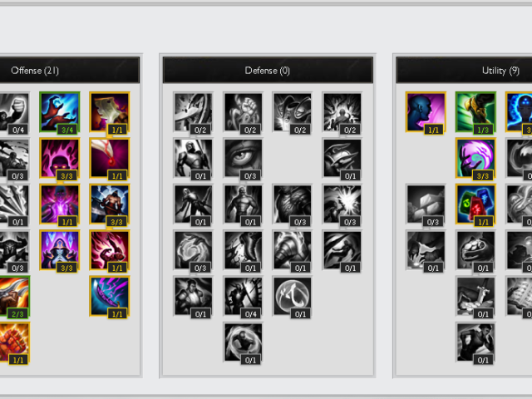
Task: Click the flaming purple face mastery 3/3
Action: [x=60, y=158]
